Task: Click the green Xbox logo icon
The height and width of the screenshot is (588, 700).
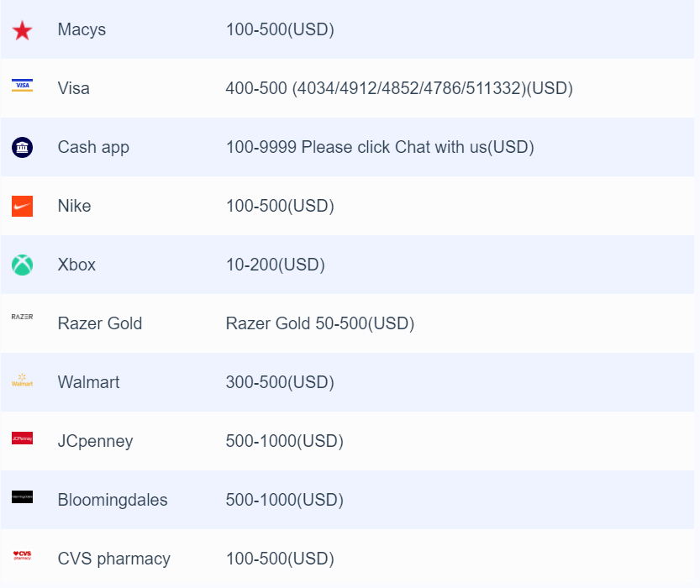Action: [x=22, y=265]
